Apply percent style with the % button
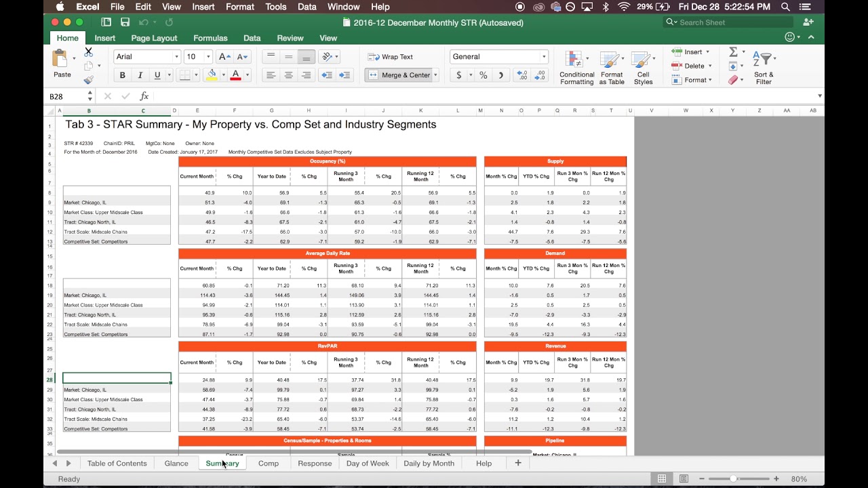 pos(484,75)
